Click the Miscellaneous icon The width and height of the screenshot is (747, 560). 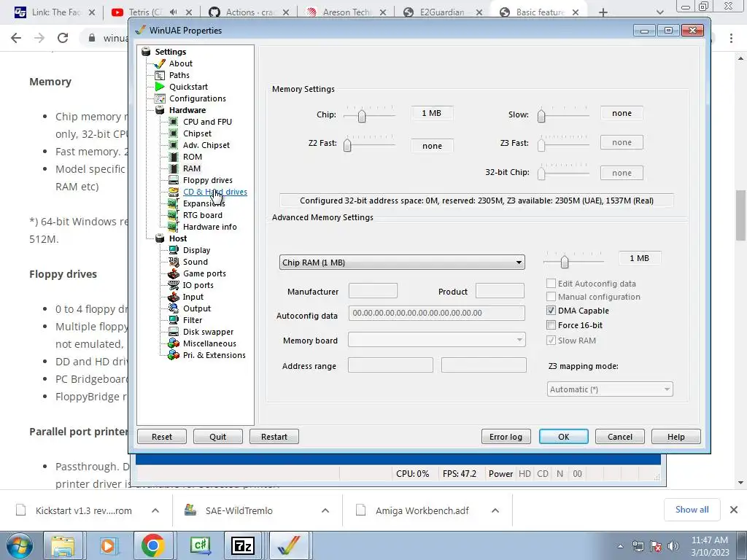174,343
